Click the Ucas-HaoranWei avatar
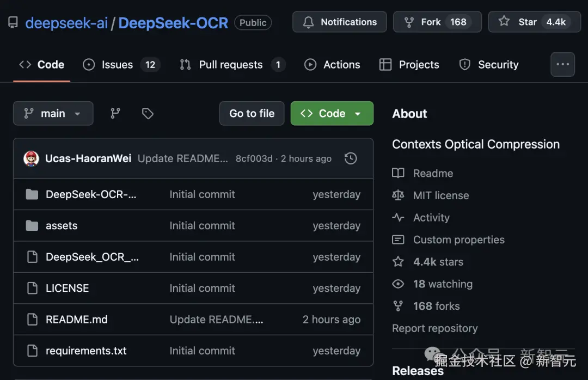Image resolution: width=588 pixels, height=380 pixels. [x=32, y=158]
